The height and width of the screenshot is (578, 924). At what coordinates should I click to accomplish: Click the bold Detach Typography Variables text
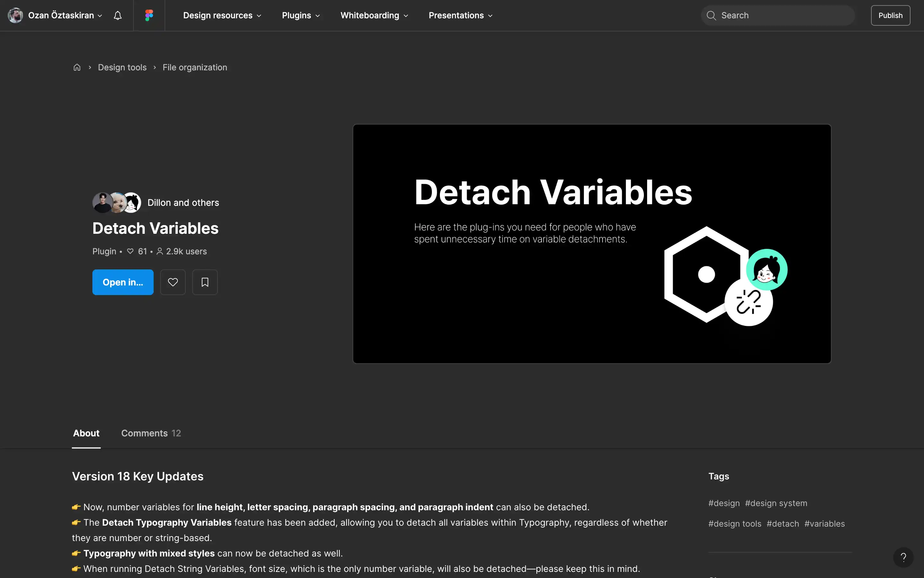167,522
